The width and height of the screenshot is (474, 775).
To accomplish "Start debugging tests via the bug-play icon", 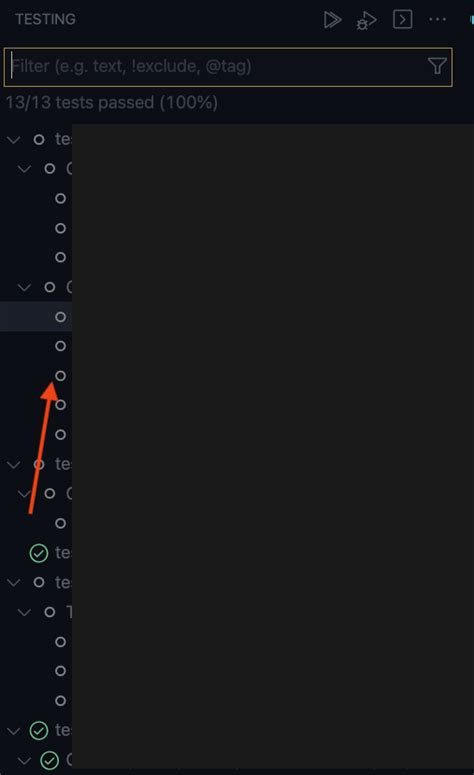I will tap(366, 21).
